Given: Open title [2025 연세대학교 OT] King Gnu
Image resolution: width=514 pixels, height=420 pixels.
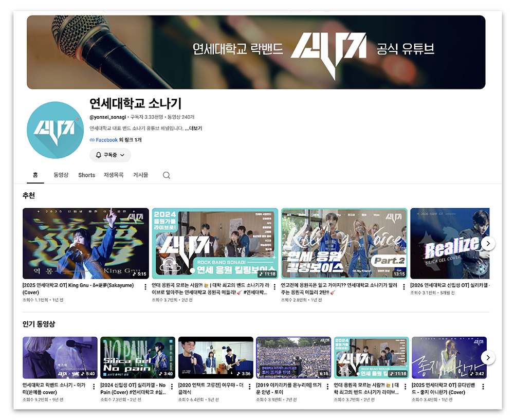Looking at the screenshot, I should (78, 289).
